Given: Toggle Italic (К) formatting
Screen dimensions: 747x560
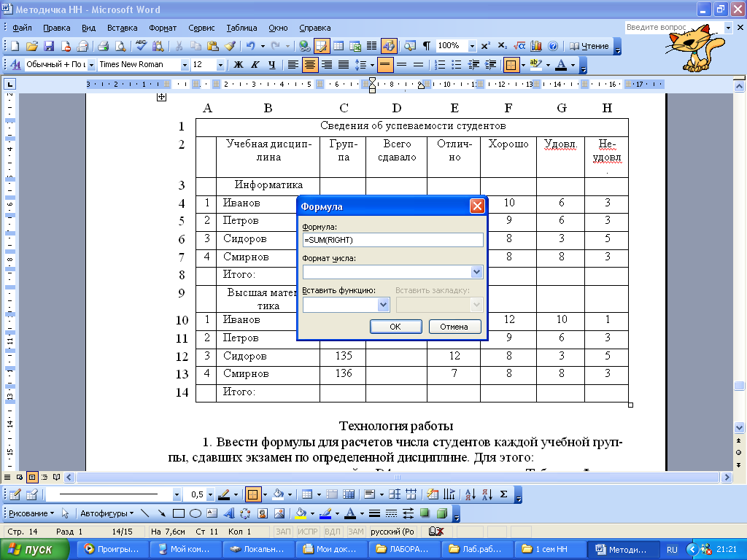Looking at the screenshot, I should click(x=255, y=65).
